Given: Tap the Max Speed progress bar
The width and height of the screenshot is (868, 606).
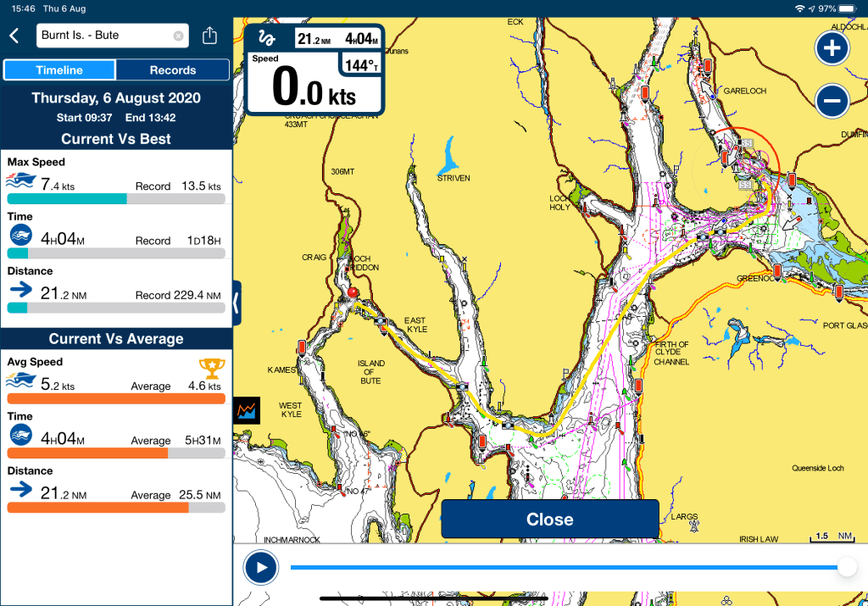Looking at the screenshot, I should (116, 198).
